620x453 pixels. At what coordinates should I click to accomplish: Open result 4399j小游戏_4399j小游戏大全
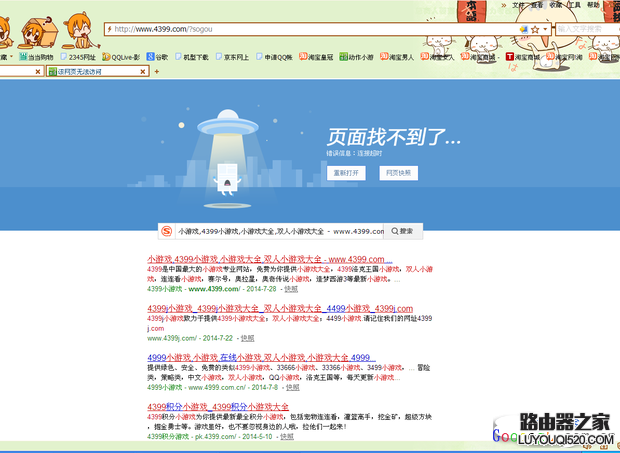tap(280, 308)
